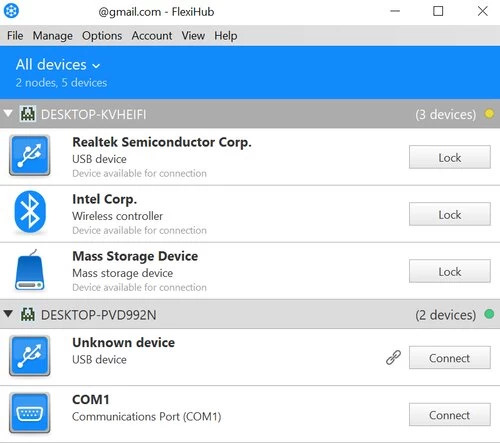
Task: Click 'Communications Port (COM1)' description
Action: tap(147, 417)
